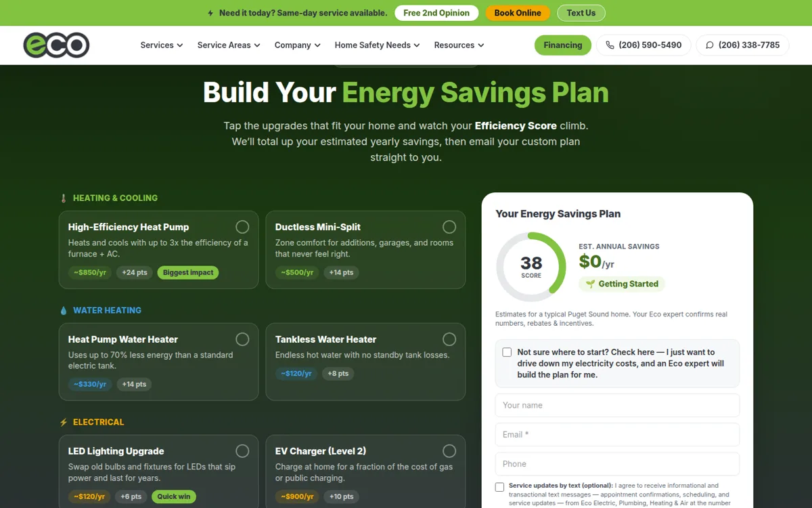Click the Financing button
This screenshot has height=508, width=812.
pos(563,45)
